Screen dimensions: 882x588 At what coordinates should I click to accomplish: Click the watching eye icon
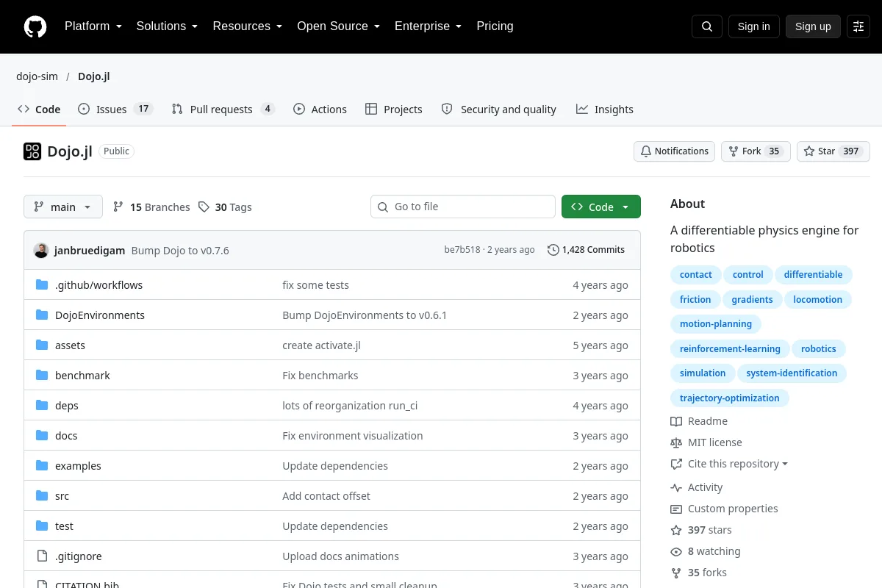click(x=676, y=552)
